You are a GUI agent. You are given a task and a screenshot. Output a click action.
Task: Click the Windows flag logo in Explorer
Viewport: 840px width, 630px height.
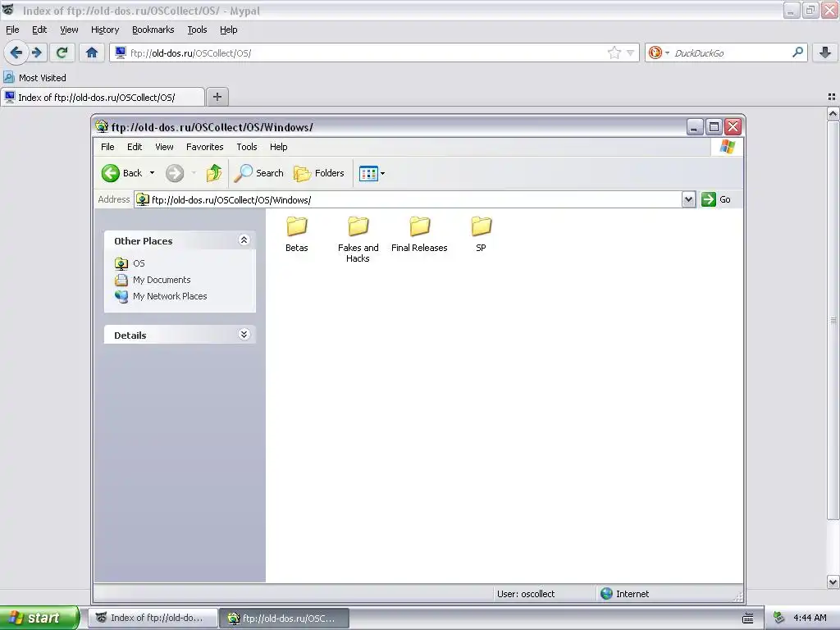click(x=728, y=147)
